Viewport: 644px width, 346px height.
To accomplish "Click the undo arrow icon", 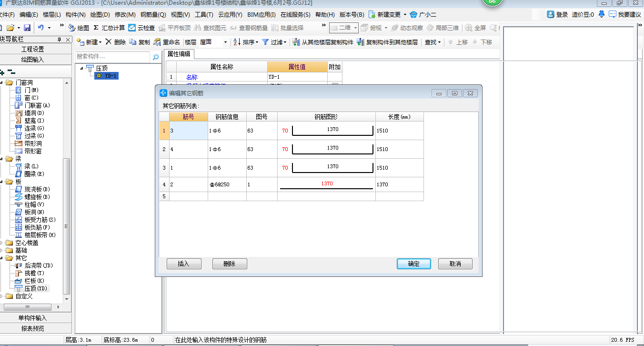I will [x=41, y=28].
